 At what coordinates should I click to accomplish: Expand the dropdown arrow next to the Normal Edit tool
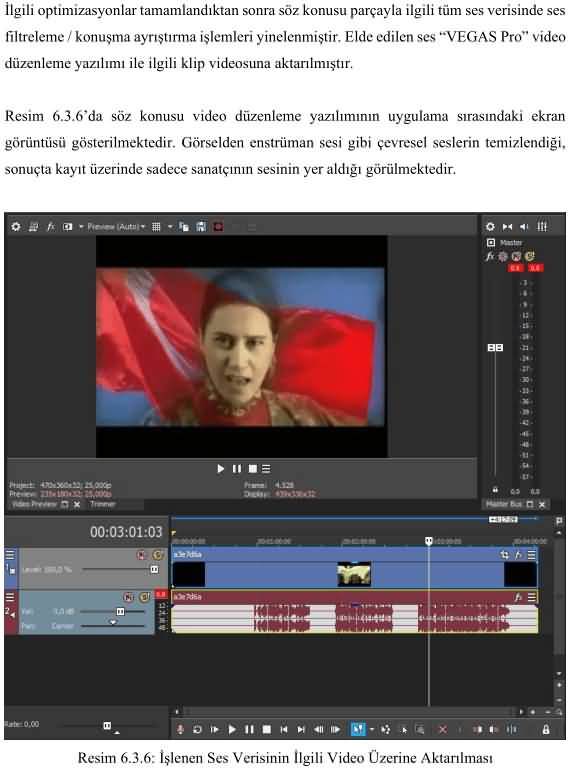[372, 730]
